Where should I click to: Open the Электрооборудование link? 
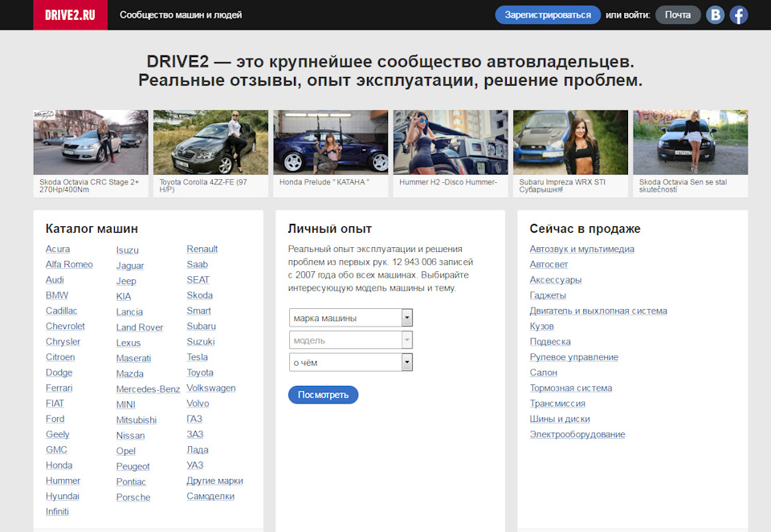[577, 435]
